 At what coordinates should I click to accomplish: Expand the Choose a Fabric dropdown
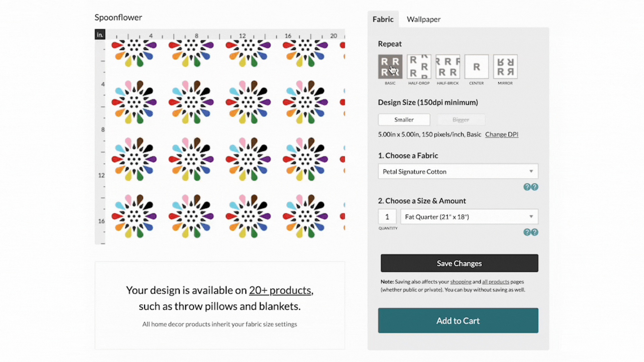pos(458,172)
